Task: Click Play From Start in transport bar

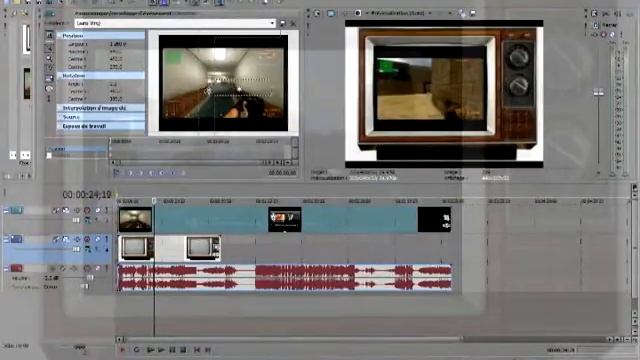Action: point(150,350)
